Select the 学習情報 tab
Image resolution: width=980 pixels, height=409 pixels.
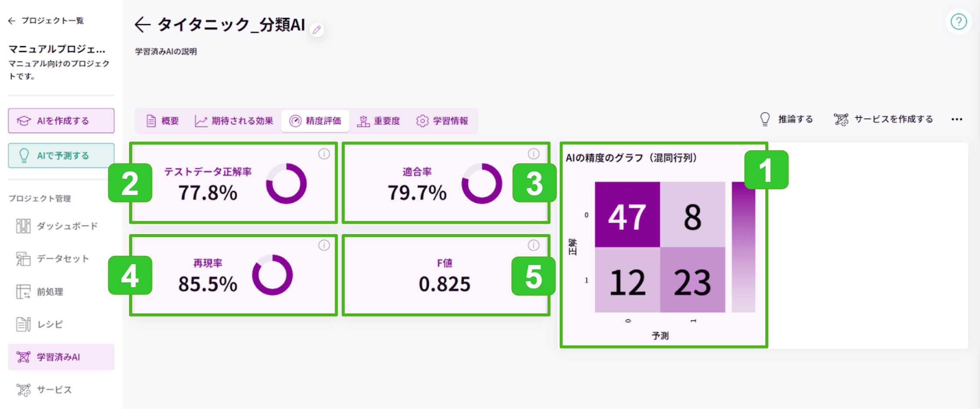[442, 121]
